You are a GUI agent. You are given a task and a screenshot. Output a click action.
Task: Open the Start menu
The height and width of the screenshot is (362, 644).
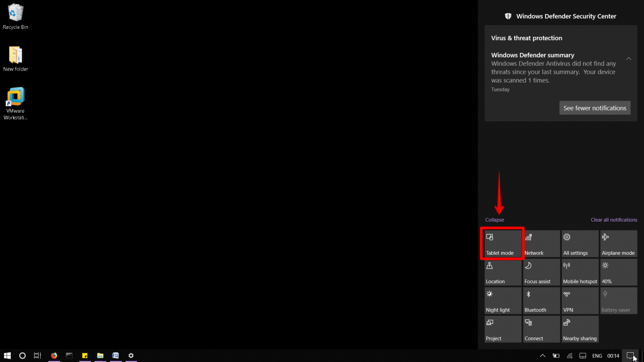pyautogui.click(x=7, y=355)
